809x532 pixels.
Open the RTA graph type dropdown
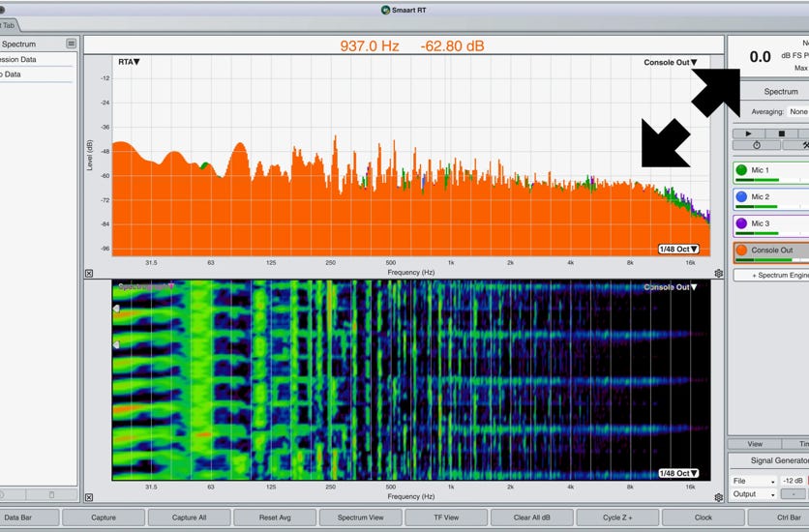[129, 62]
